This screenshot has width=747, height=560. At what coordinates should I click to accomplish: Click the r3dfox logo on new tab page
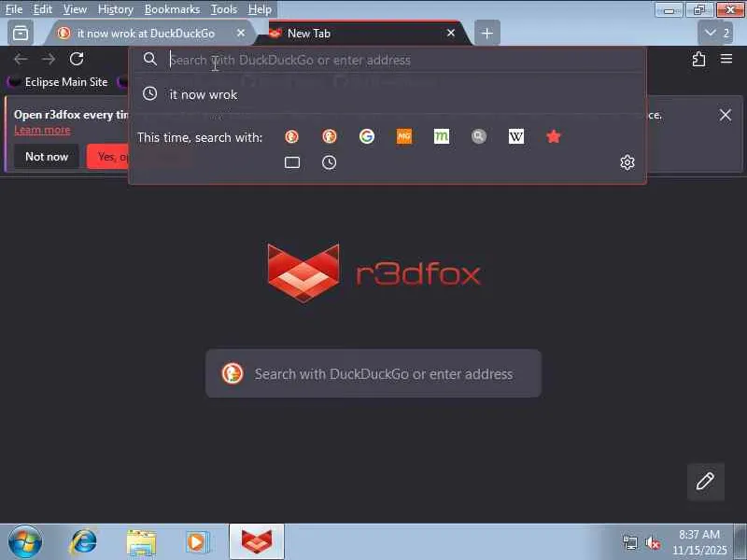[x=373, y=273]
